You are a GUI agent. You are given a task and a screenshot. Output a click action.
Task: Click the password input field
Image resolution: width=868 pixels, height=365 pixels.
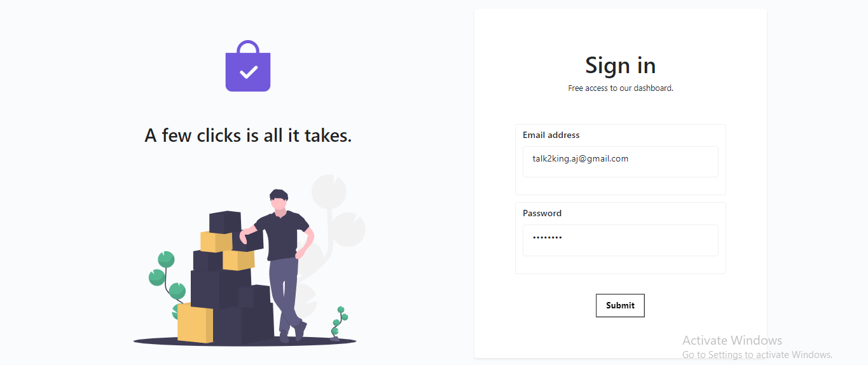click(620, 240)
